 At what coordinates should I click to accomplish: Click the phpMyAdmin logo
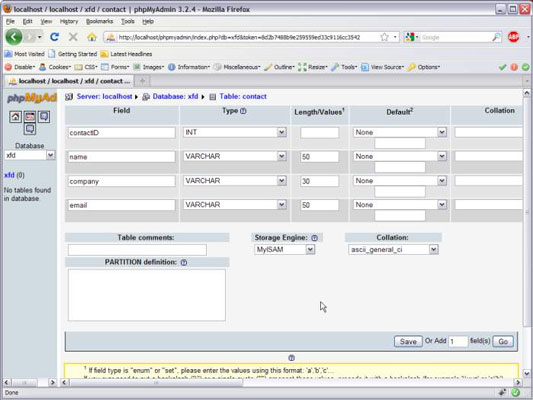(x=32, y=98)
